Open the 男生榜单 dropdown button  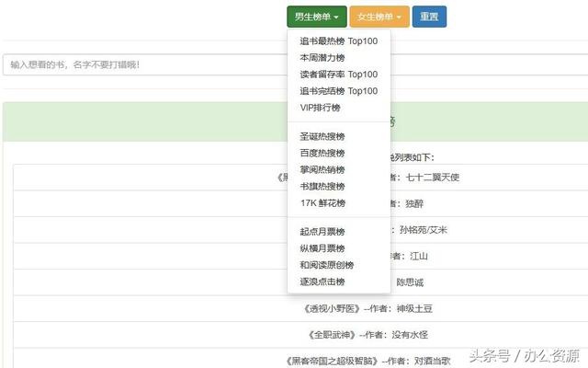click(x=317, y=17)
